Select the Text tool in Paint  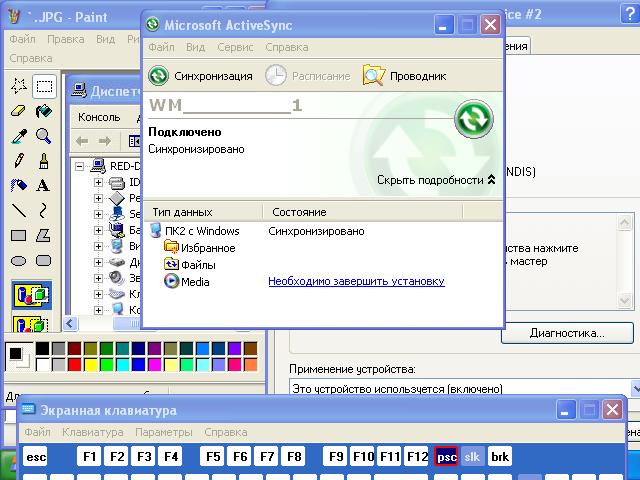tap(44, 185)
